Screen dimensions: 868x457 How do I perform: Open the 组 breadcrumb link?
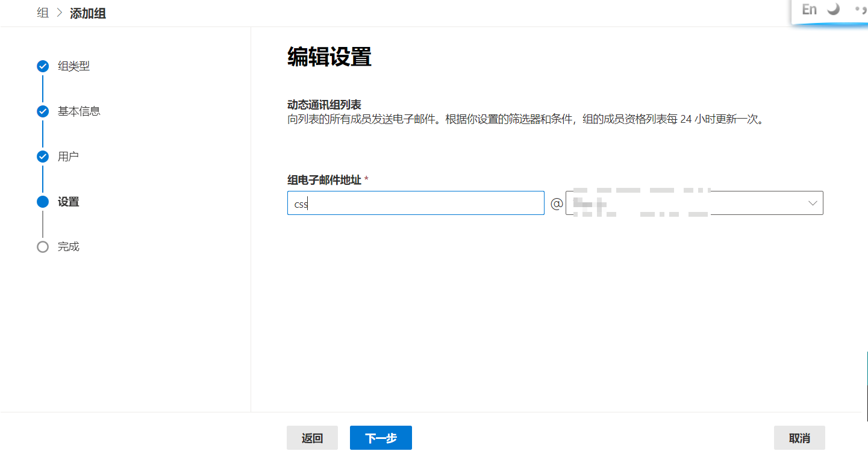43,13
